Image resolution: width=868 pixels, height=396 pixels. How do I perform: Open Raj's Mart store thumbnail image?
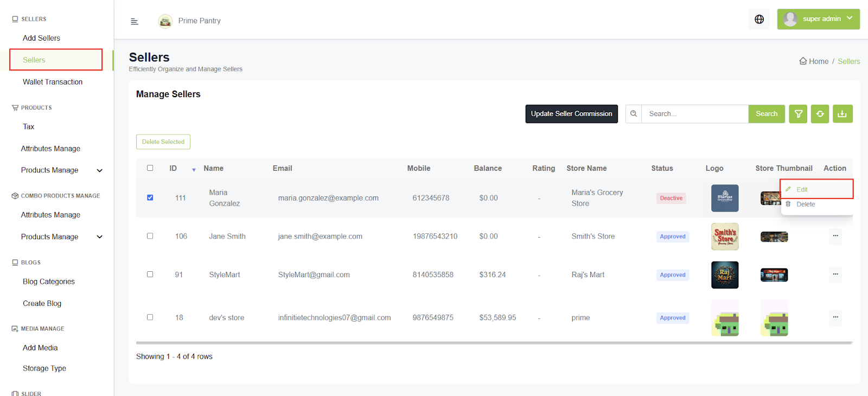(774, 275)
